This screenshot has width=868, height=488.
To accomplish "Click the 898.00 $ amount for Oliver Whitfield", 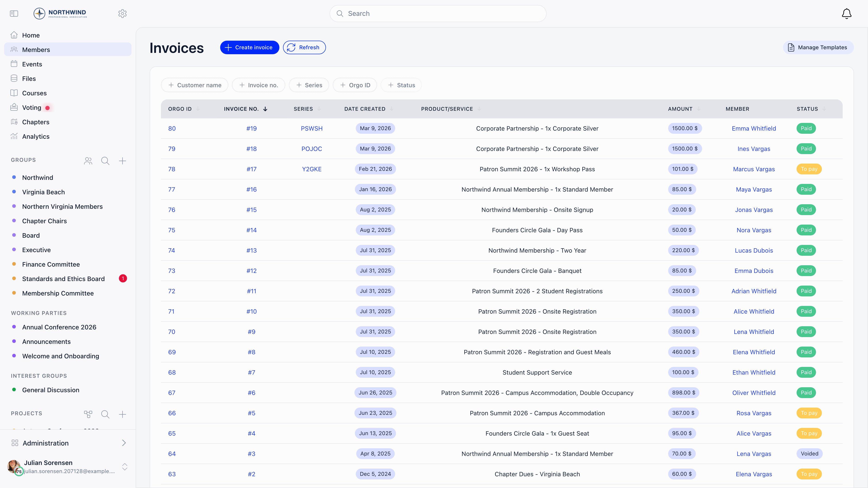I will pos(683,393).
